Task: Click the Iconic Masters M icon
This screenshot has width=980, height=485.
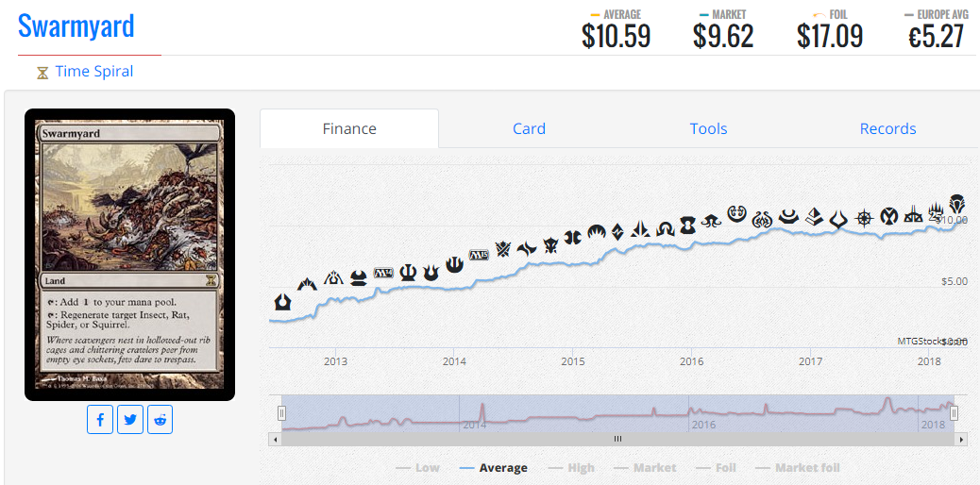Action: 888,216
